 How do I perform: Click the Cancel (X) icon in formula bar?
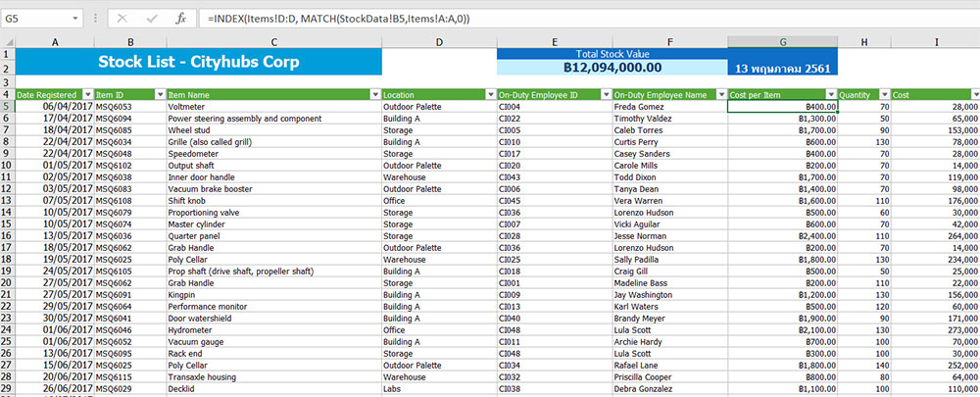coord(122,19)
